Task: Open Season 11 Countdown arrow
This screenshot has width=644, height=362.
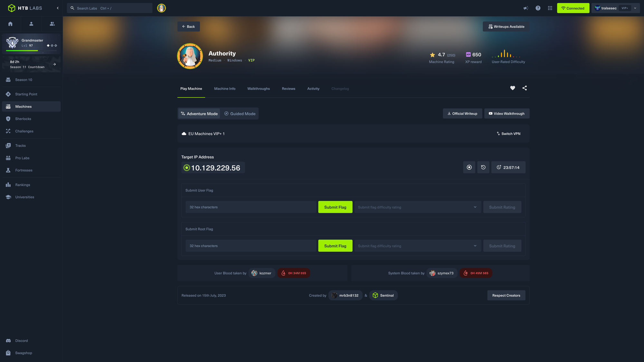Action: 54,64
